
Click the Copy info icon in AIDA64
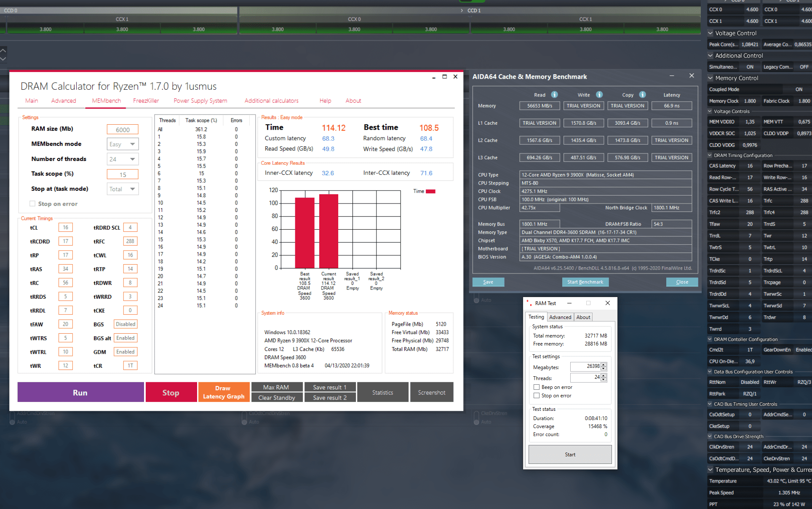coord(642,95)
